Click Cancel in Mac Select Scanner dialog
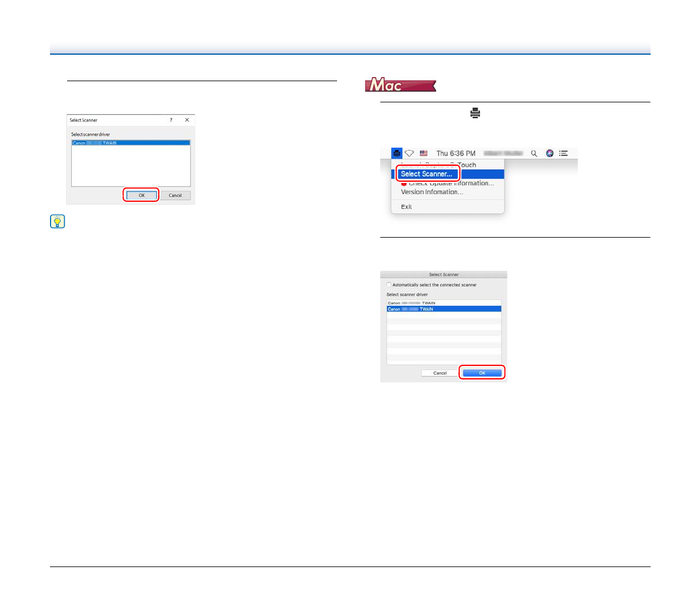Viewport: 700px width, 600px height. pos(440,373)
